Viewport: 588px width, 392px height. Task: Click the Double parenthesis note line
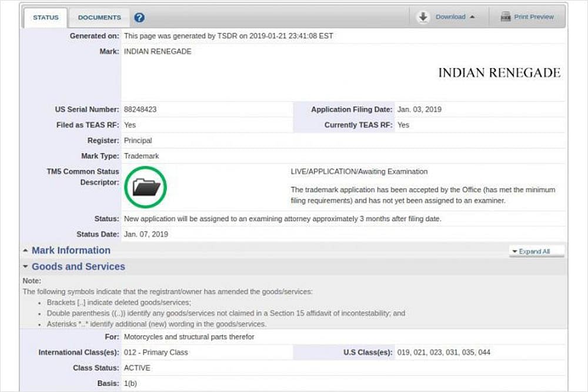(x=226, y=313)
